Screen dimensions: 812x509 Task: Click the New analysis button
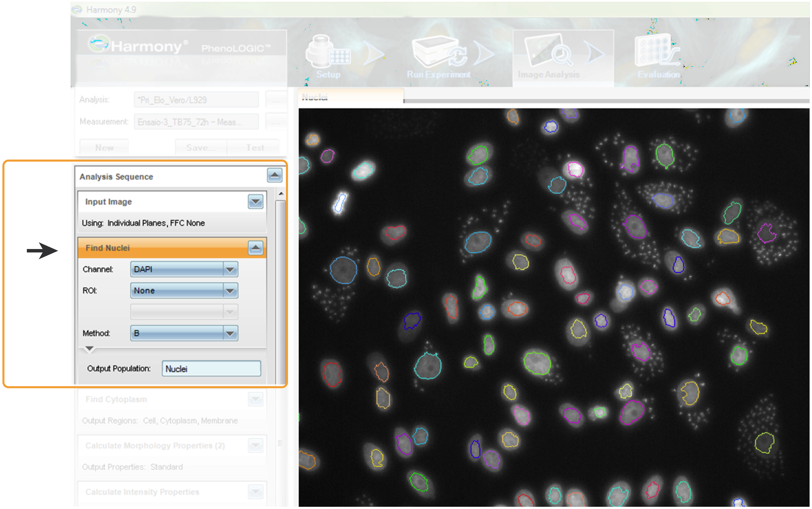coord(104,148)
